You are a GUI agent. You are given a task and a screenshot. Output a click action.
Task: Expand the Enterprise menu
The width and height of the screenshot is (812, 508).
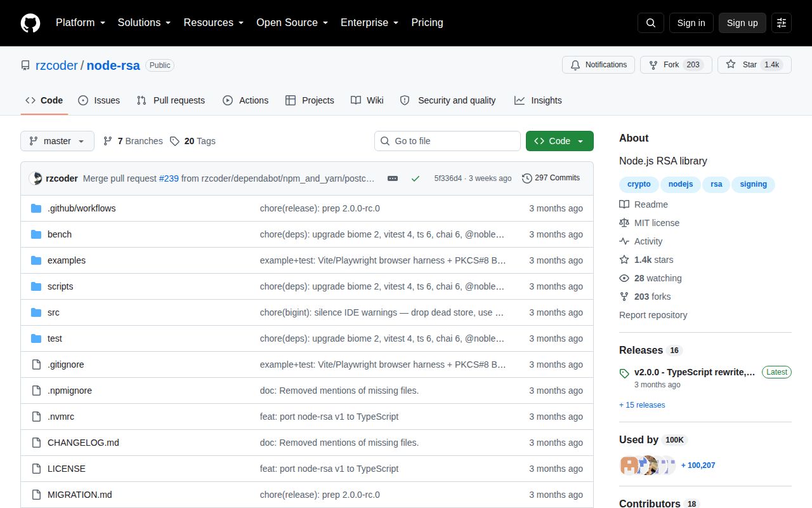click(369, 23)
